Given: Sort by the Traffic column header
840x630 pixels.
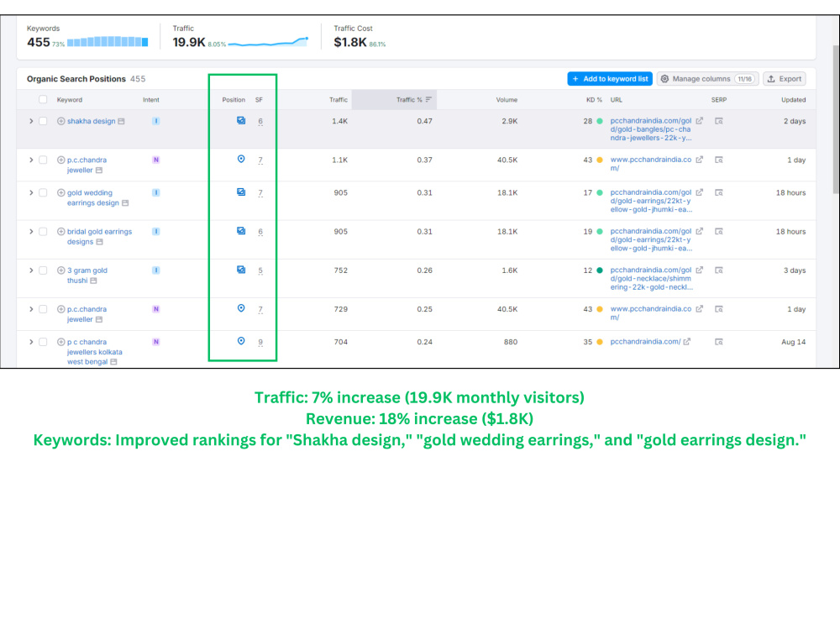Looking at the screenshot, I should point(339,100).
